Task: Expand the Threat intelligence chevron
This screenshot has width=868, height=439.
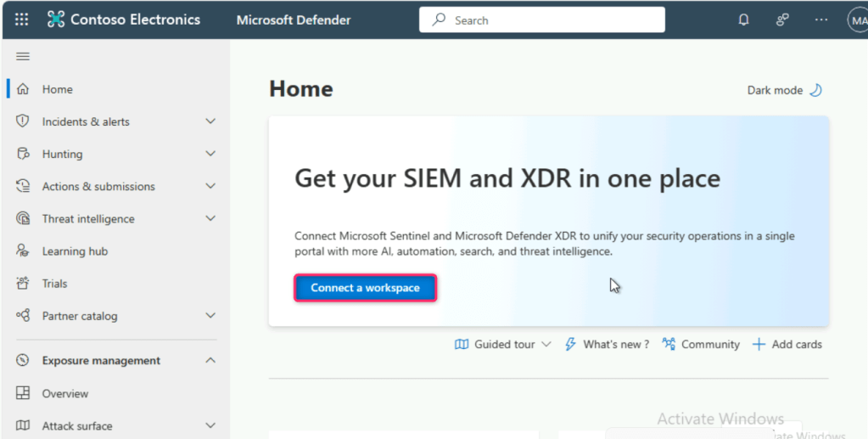Action: (210, 218)
